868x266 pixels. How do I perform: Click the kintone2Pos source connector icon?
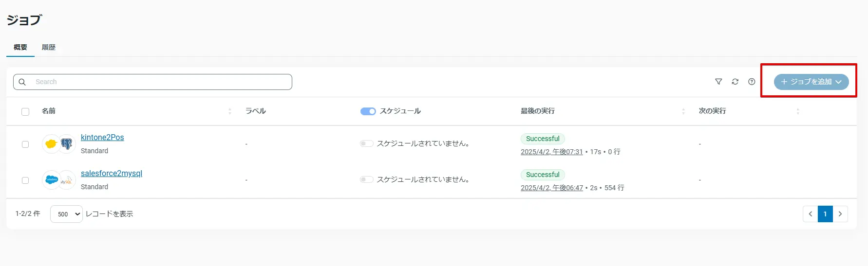[x=51, y=144]
